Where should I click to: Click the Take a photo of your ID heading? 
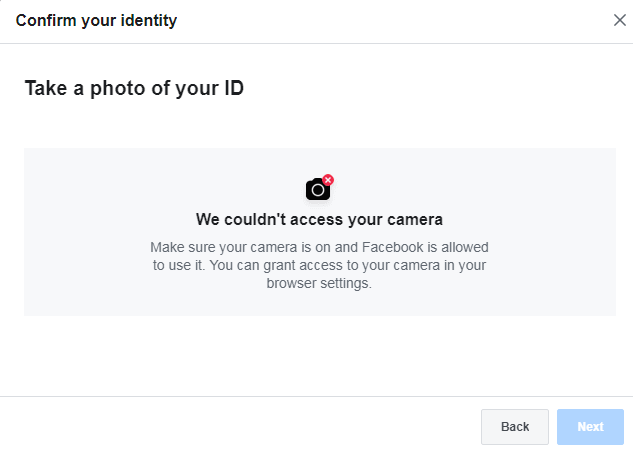tap(134, 88)
